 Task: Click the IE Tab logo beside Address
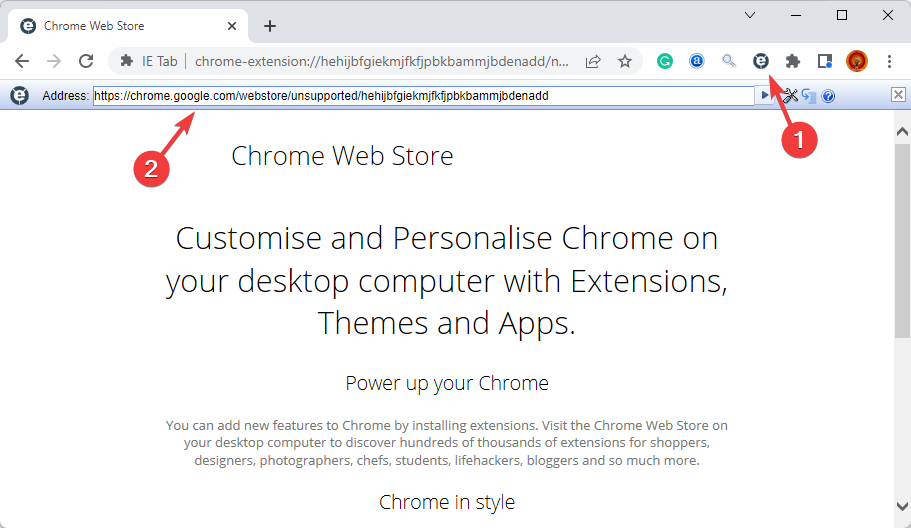tap(20, 95)
